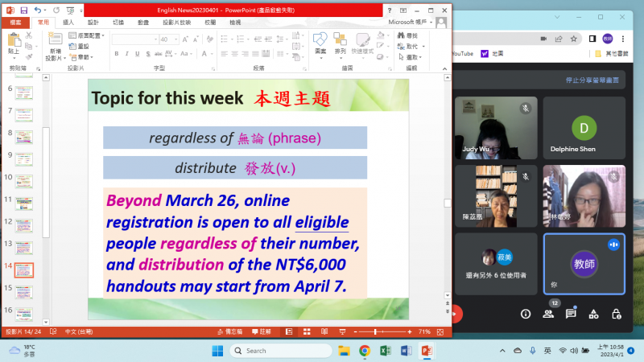The height and width of the screenshot is (362, 644).
Task: Collapse the ribbon using chevron arrow
Action: tap(445, 68)
